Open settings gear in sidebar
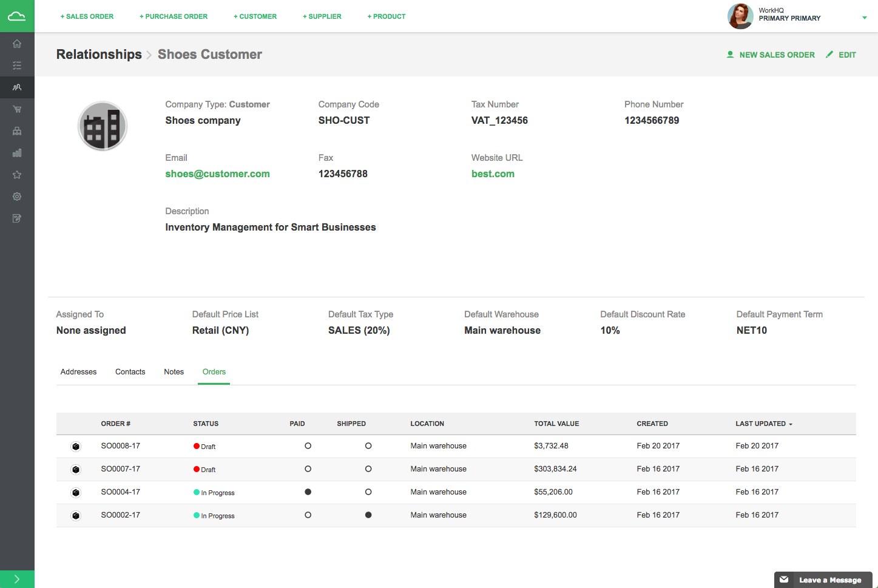Screen dimensions: 878x588 pyautogui.click(x=17, y=197)
